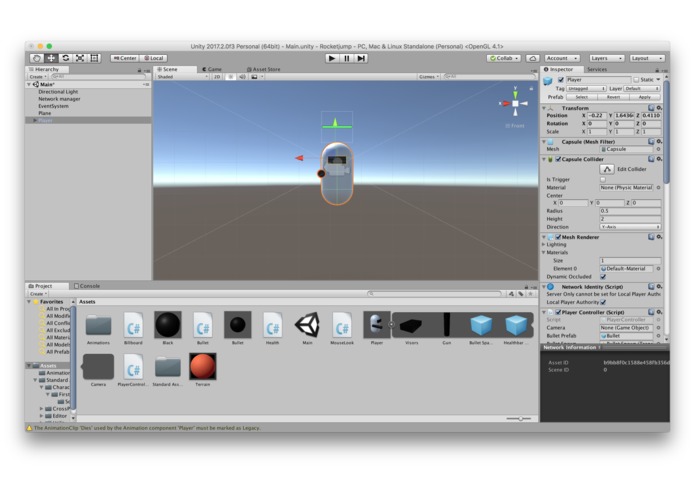This screenshot has width=695, height=494.
Task: Open the MouseLook script asset
Action: (x=342, y=328)
